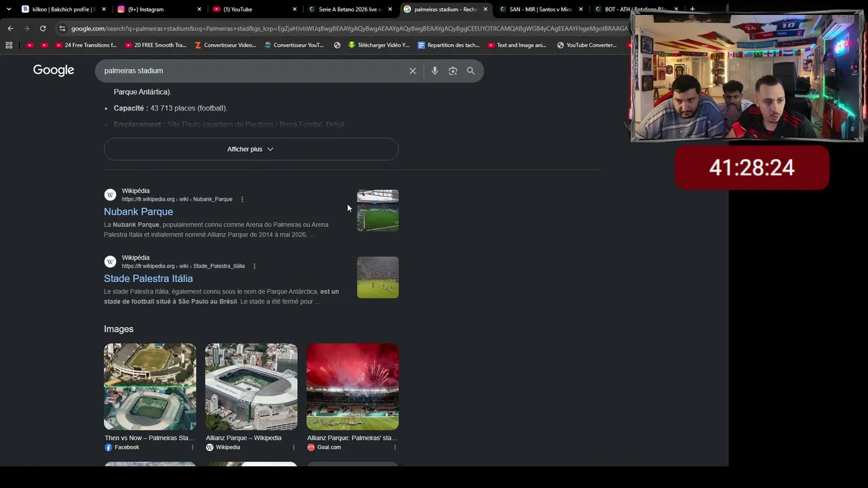The image size is (868, 488).
Task: Click the Wikipedia favicon beside Nubank Parque
Action: pyautogui.click(x=110, y=195)
